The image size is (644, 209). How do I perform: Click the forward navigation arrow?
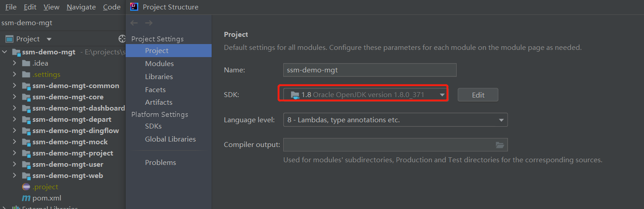point(149,23)
